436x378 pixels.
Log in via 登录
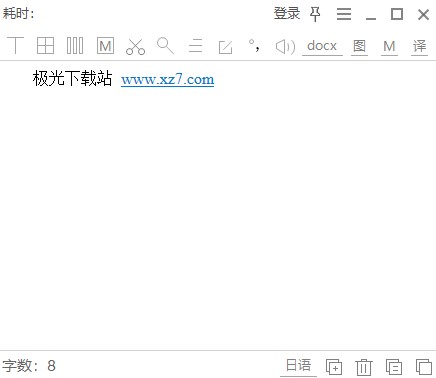[x=287, y=14]
